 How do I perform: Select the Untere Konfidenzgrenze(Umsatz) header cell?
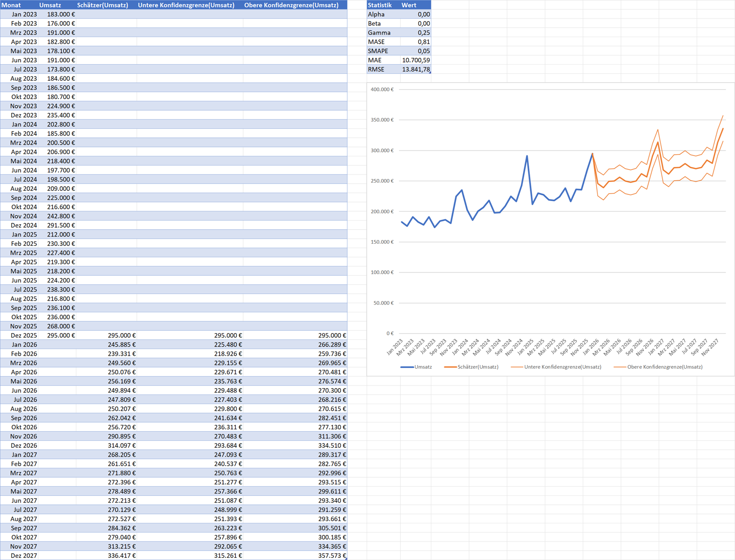pos(190,5)
